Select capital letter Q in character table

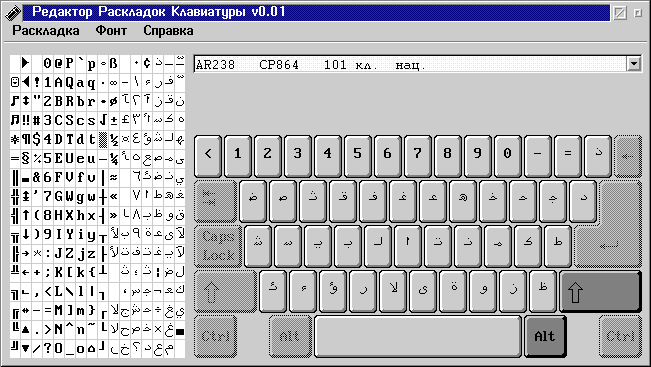click(70, 82)
